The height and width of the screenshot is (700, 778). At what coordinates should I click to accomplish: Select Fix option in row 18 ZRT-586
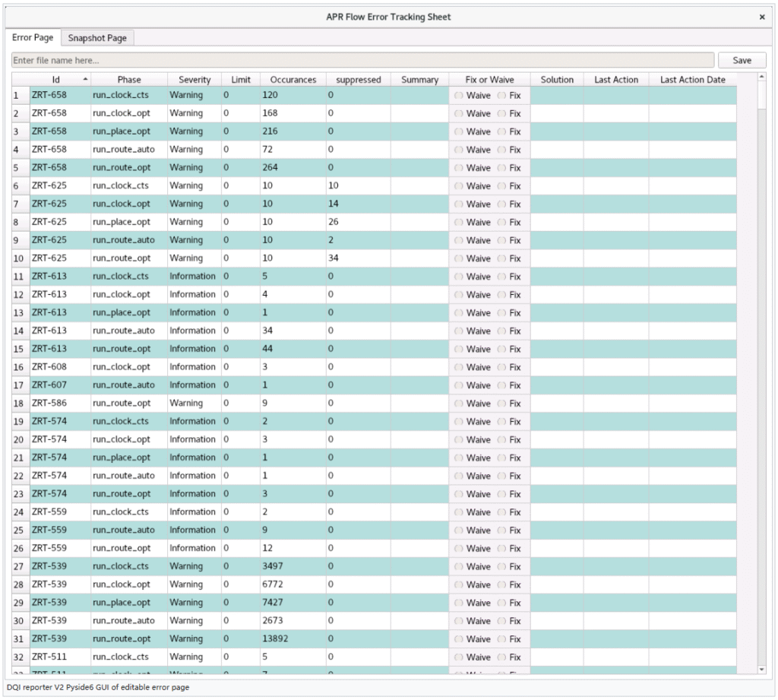click(501, 404)
